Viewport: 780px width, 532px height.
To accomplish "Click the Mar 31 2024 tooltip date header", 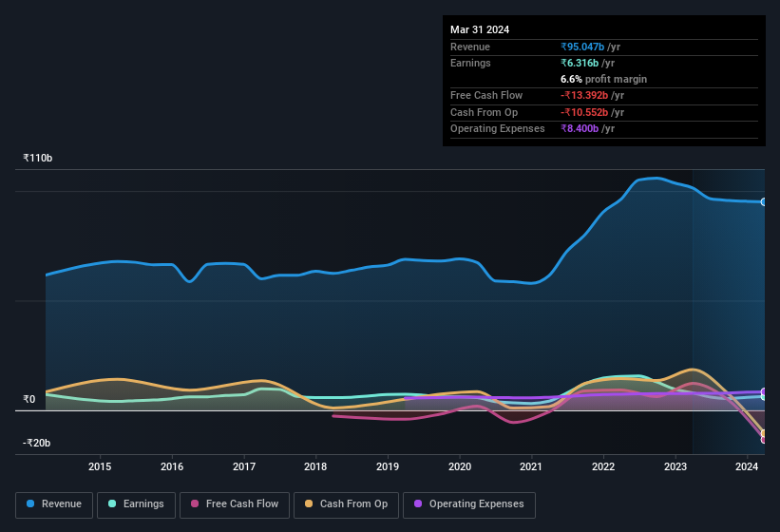I will tap(480, 29).
